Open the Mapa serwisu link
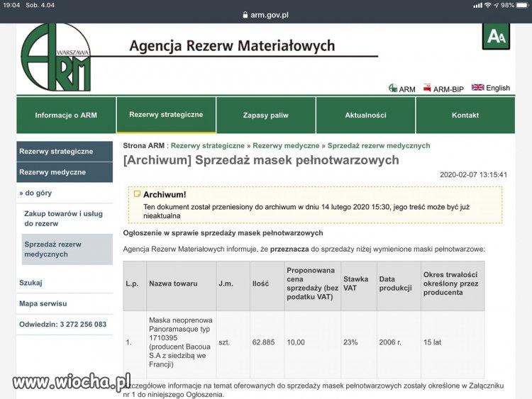Image resolution: width=532 pixels, height=399 pixels. (43, 303)
